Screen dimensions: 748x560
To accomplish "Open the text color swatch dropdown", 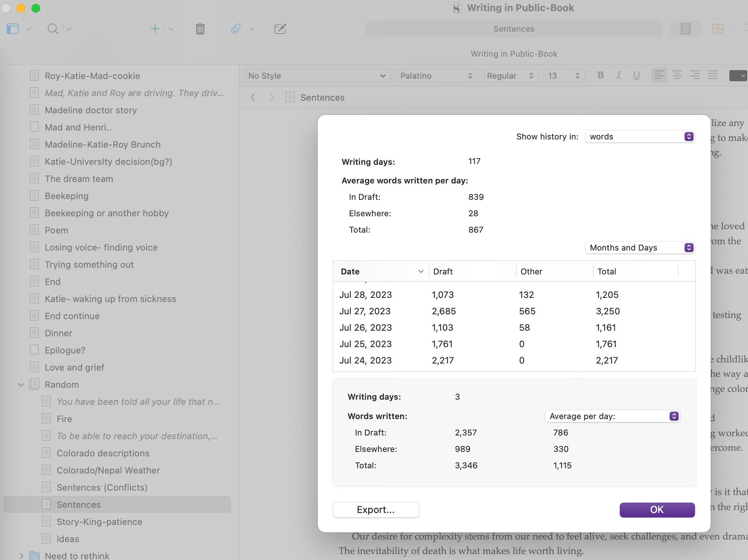I will [738, 76].
